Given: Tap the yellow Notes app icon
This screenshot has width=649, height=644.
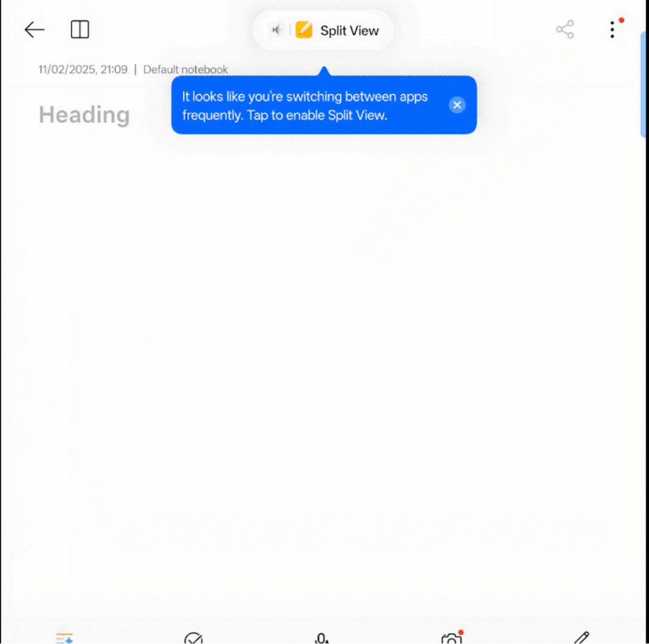Looking at the screenshot, I should pos(303,30).
